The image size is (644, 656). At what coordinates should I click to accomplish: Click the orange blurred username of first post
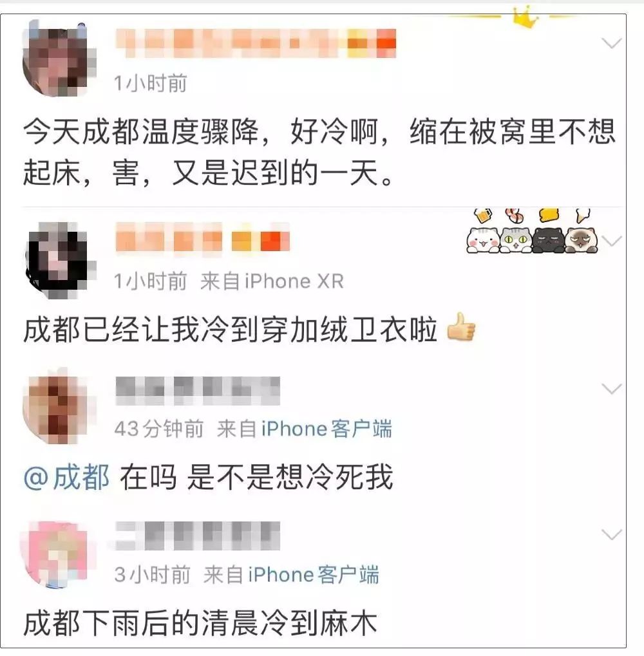[x=256, y=44]
